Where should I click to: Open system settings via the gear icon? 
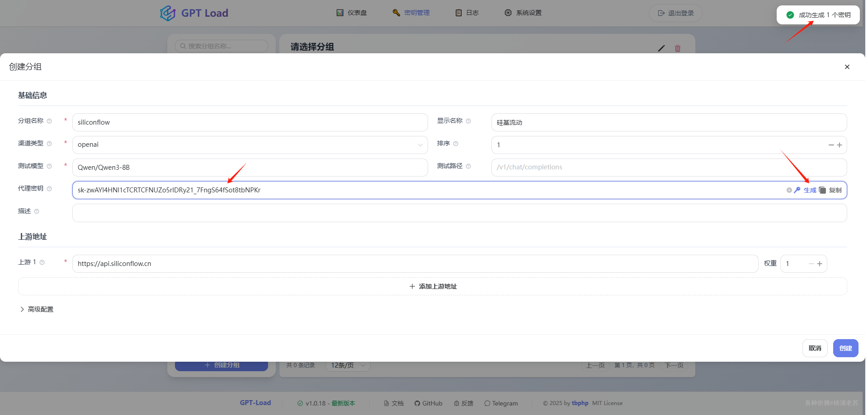507,12
